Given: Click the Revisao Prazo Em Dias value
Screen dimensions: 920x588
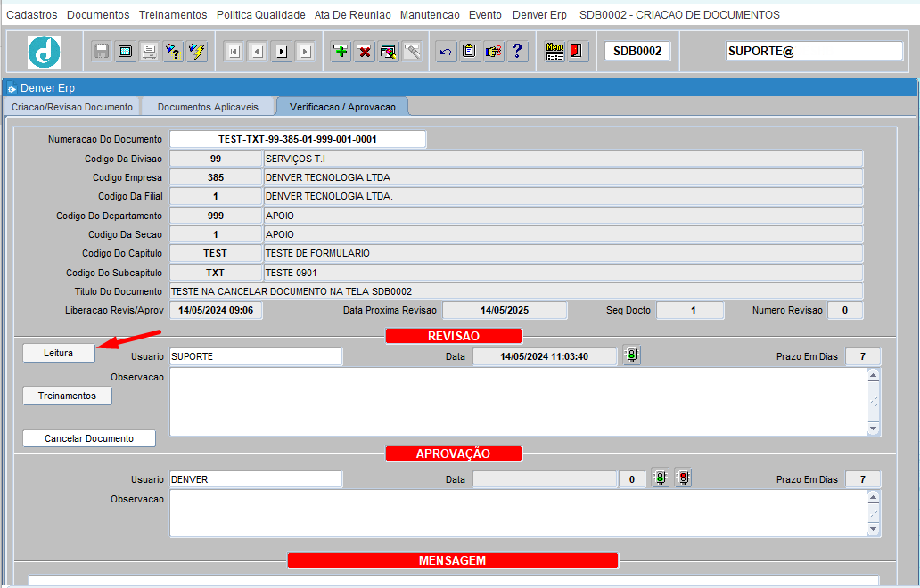Looking at the screenshot, I should click(x=863, y=356).
